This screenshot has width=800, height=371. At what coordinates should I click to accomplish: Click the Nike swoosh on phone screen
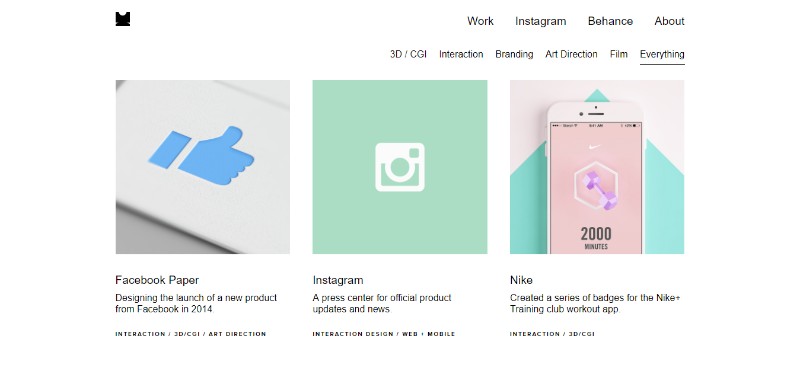click(594, 147)
